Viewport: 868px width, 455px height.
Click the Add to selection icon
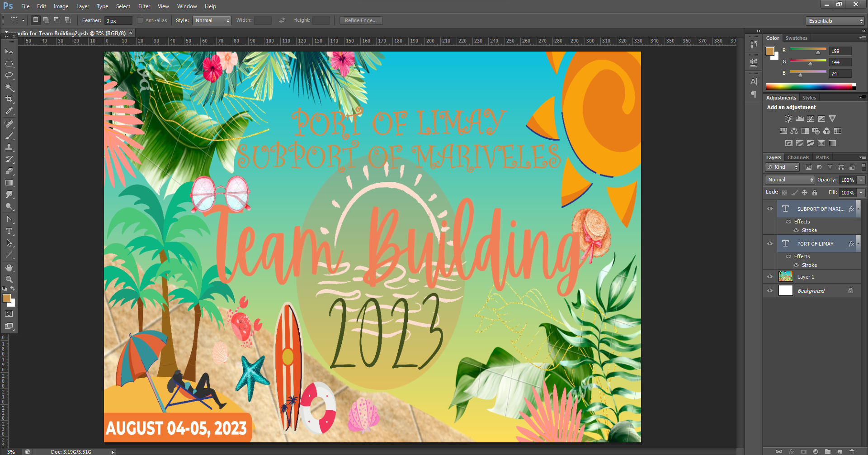tap(46, 20)
